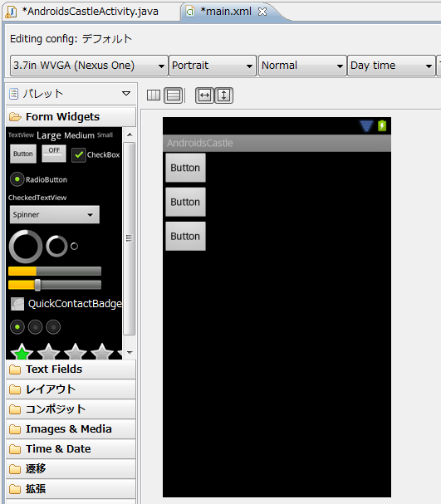Set horizontal layout orientation icon
This screenshot has width=441, height=504.
coord(154,95)
